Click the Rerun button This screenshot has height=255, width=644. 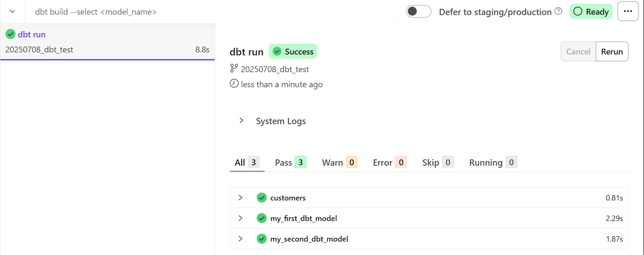coord(612,52)
